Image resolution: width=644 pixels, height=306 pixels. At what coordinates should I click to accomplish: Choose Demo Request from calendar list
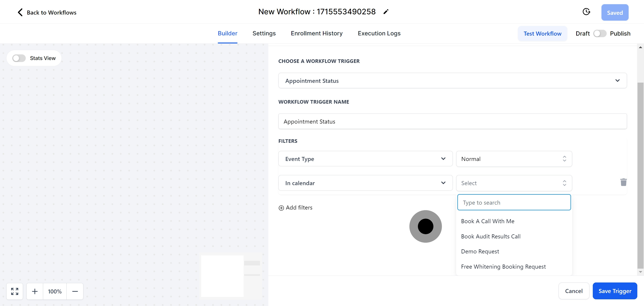[x=480, y=251]
